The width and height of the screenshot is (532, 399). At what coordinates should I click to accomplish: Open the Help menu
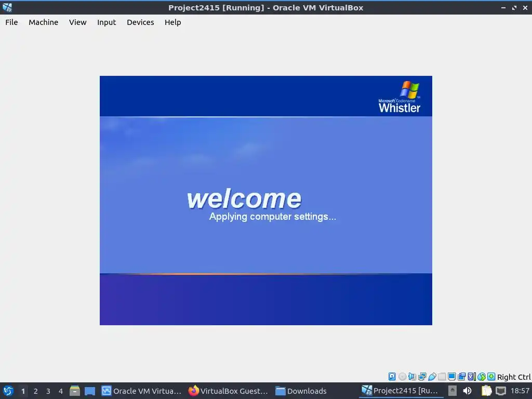pos(172,22)
